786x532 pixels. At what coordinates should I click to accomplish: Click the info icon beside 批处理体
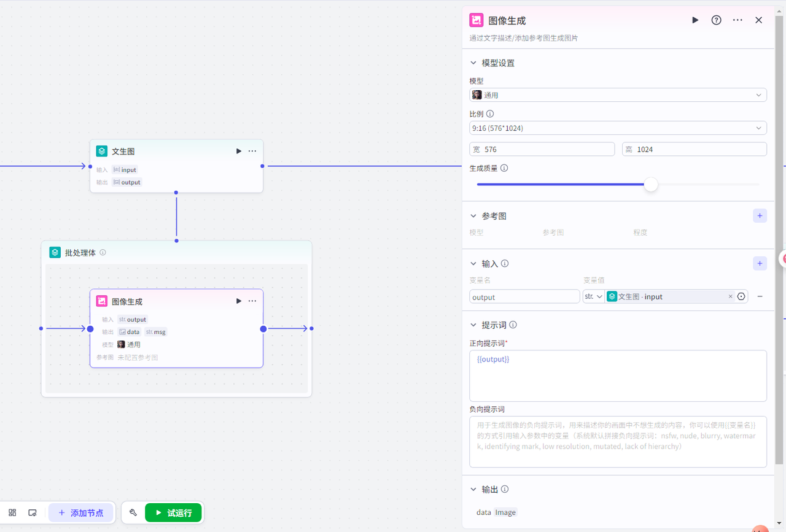[103, 252]
